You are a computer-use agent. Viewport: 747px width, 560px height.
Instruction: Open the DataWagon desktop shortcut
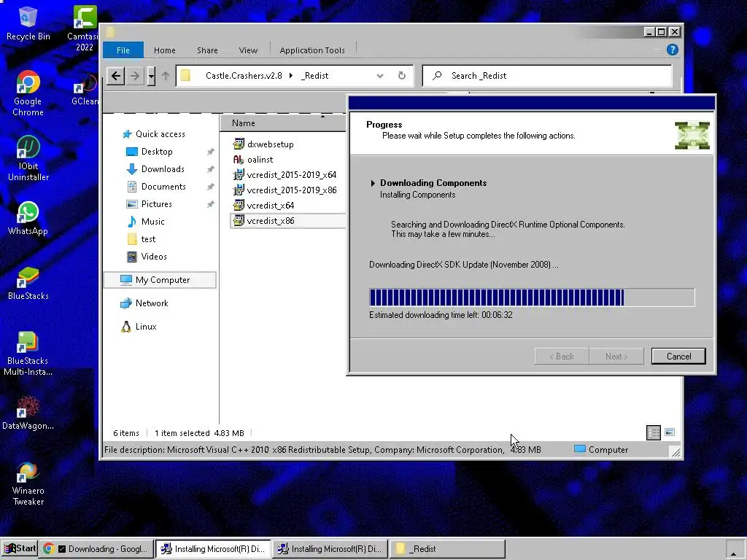[28, 413]
